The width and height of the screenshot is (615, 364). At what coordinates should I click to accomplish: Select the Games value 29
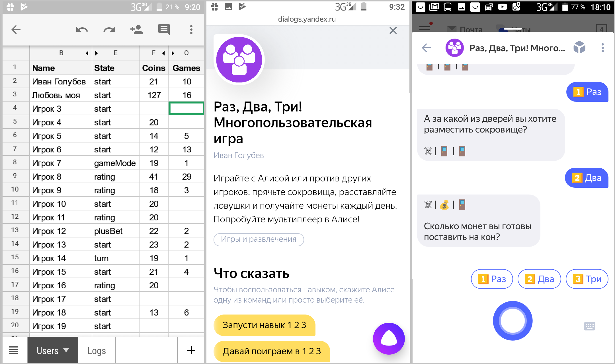click(x=186, y=177)
